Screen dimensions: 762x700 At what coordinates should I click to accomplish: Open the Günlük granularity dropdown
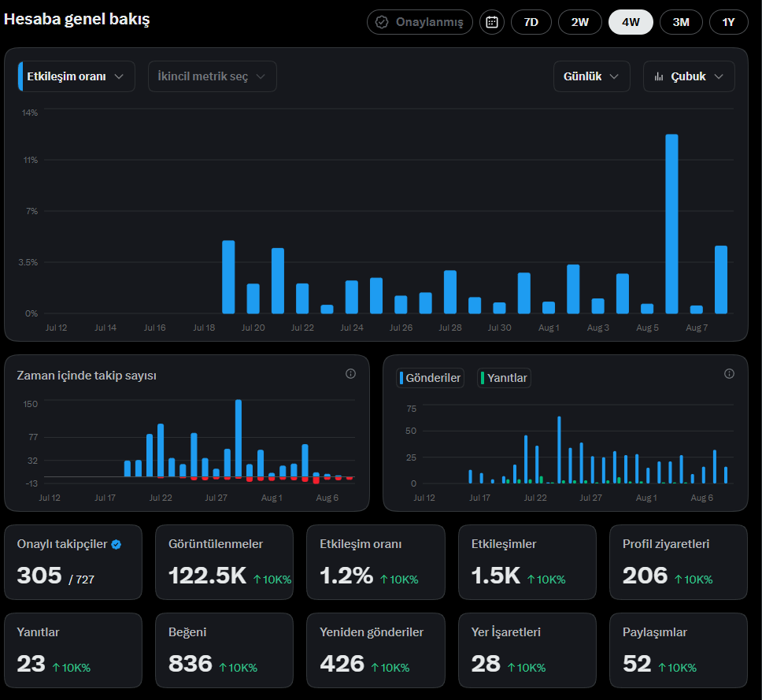point(591,76)
